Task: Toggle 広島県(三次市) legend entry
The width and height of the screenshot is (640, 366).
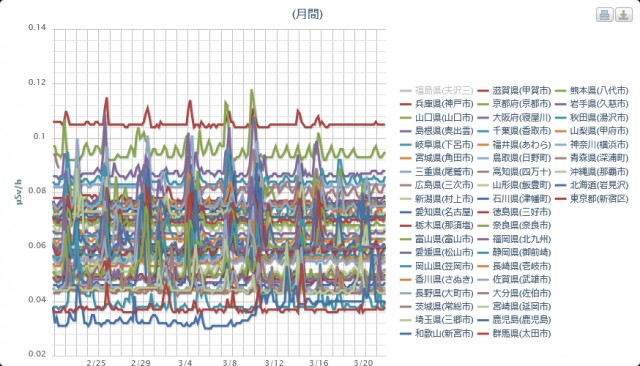Action: pos(436,185)
